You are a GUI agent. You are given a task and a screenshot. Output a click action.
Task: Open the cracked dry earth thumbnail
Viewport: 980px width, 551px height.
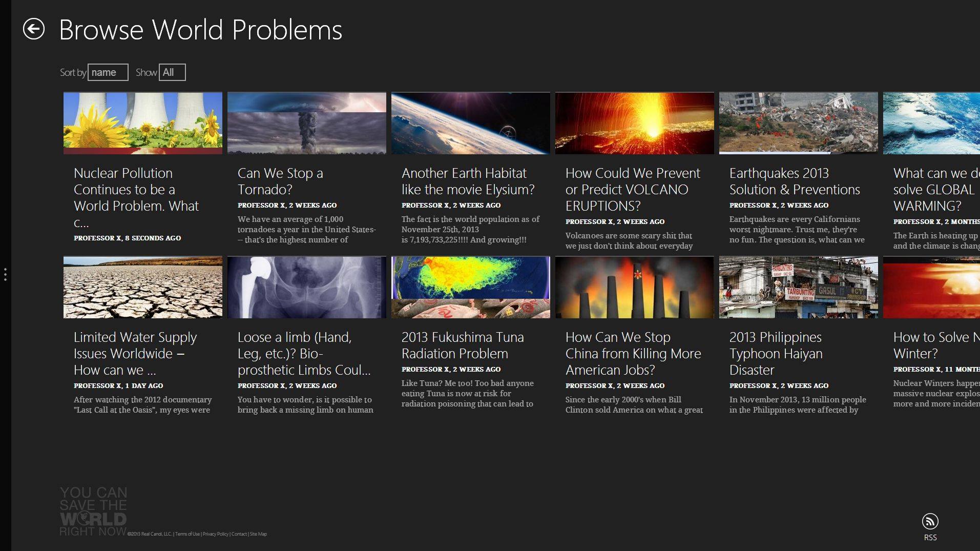click(x=143, y=287)
